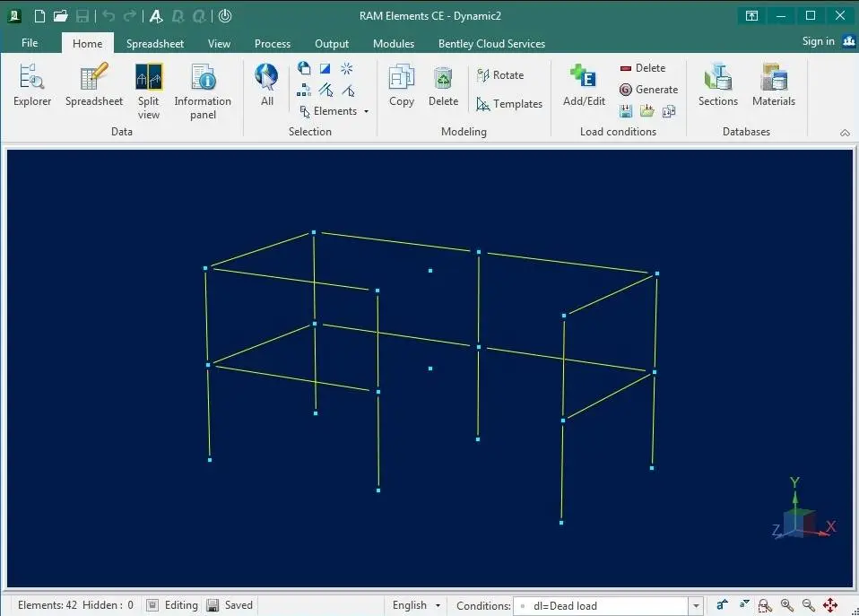Click the bold A text icon in title bar
Image resolution: width=859 pixels, height=616 pixels.
[x=156, y=16]
